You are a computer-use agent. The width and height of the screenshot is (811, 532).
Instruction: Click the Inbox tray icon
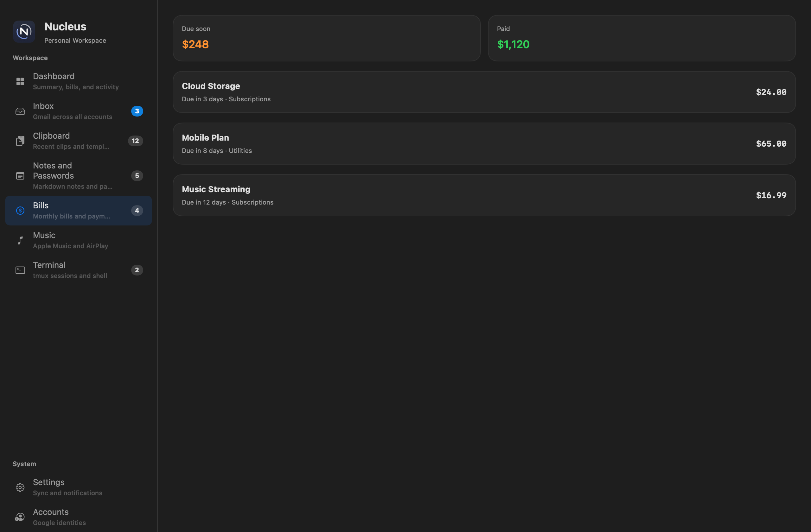pyautogui.click(x=20, y=111)
